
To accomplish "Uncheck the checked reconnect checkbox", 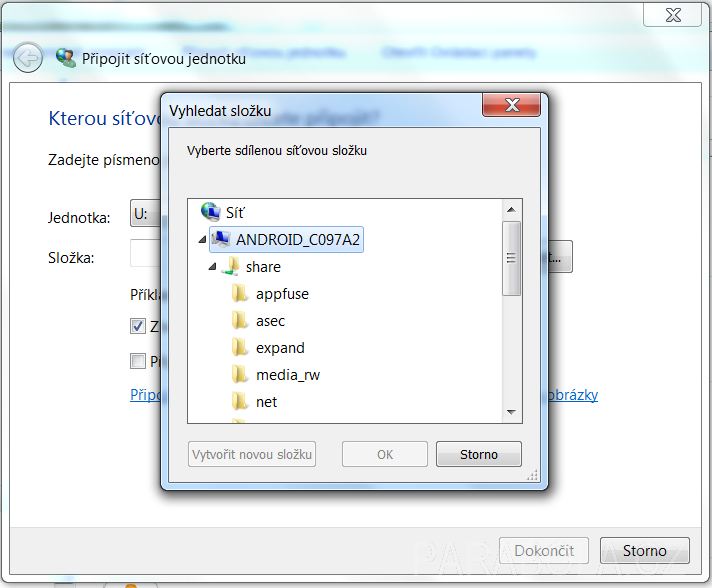I will [138, 326].
